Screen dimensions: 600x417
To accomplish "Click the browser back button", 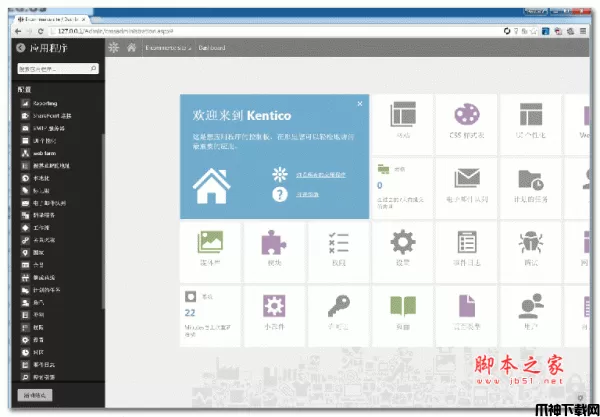I will click(18, 31).
